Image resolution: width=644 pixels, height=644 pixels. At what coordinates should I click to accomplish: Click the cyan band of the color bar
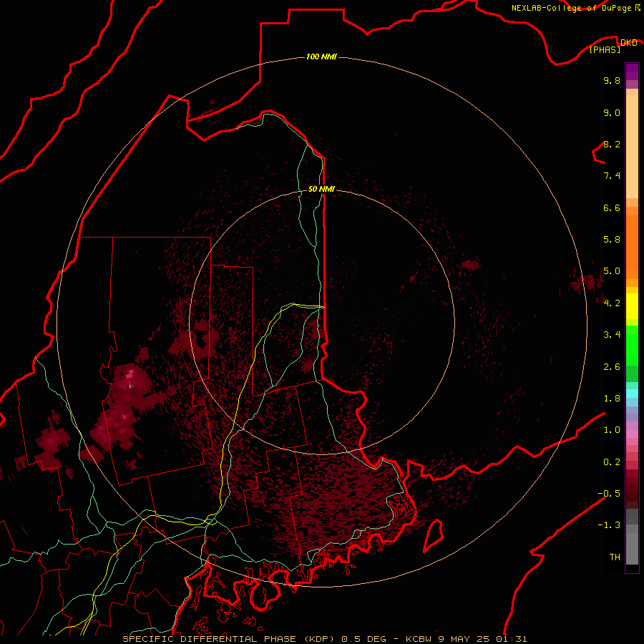point(632,394)
